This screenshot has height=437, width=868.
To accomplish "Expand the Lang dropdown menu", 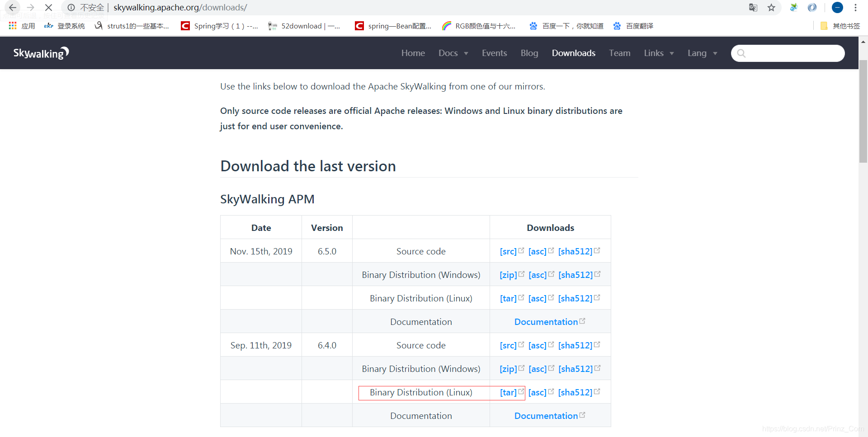I will click(703, 53).
